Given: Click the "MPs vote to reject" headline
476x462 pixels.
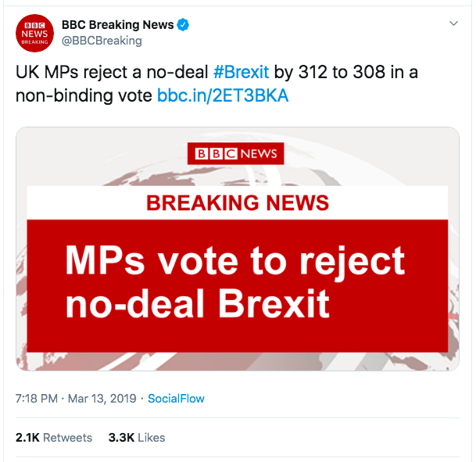Looking at the screenshot, I should (x=234, y=260).
